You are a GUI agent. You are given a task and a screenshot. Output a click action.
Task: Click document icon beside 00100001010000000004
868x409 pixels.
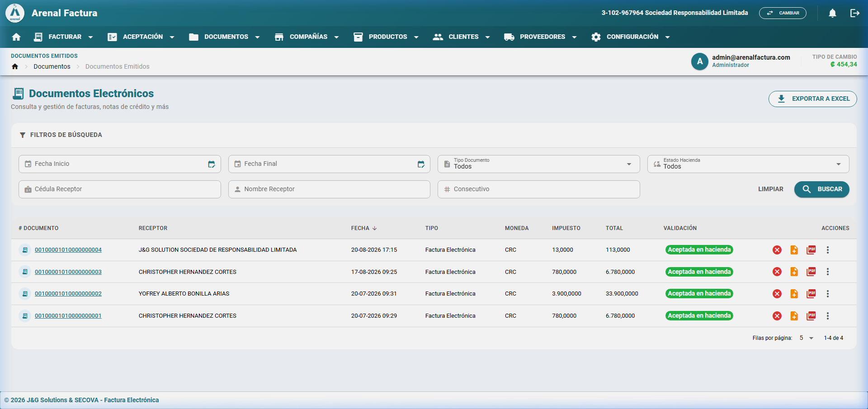pyautogui.click(x=25, y=250)
